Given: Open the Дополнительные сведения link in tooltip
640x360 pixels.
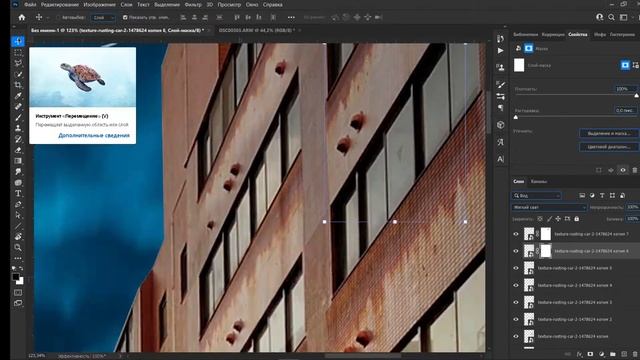Looking at the screenshot, I should (94, 135).
